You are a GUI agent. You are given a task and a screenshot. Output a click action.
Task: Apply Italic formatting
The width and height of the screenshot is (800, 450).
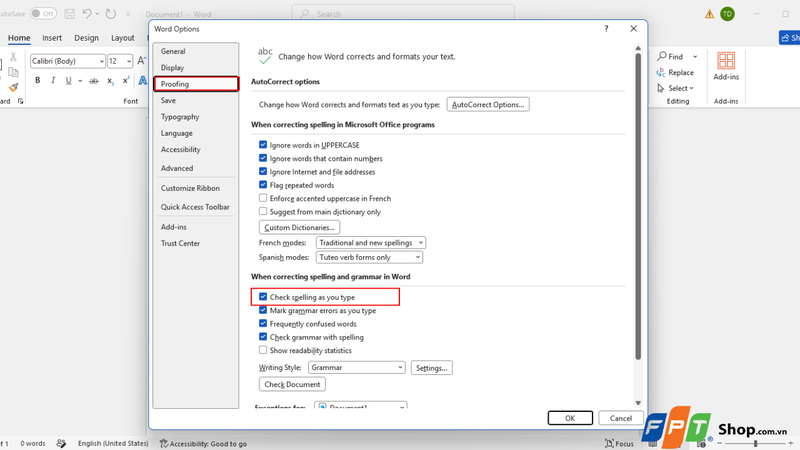tap(53, 80)
